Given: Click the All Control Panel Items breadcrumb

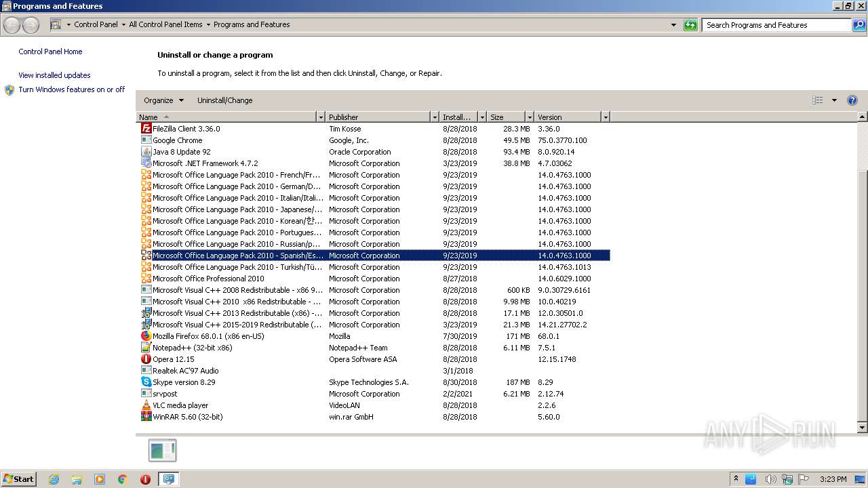Looking at the screenshot, I should [x=165, y=24].
